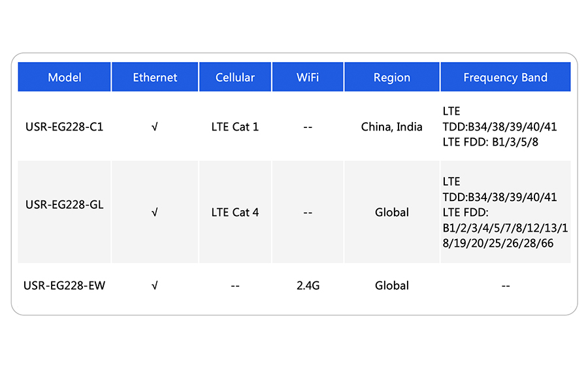Click the LTE Cat 1 cell
The height and width of the screenshot is (378, 588).
click(x=235, y=127)
